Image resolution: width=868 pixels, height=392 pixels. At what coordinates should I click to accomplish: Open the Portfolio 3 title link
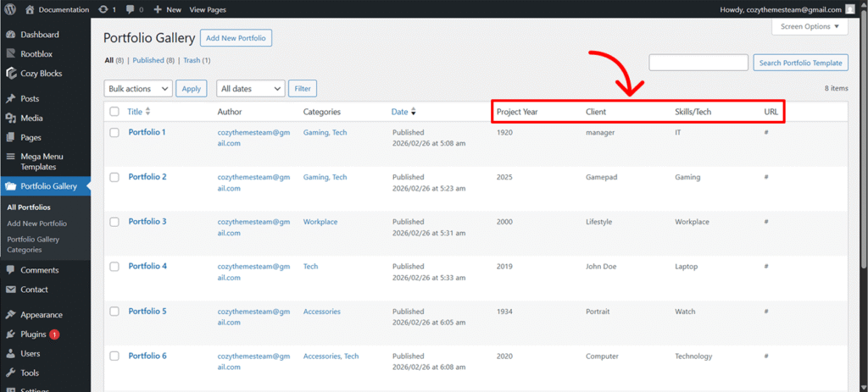147,222
